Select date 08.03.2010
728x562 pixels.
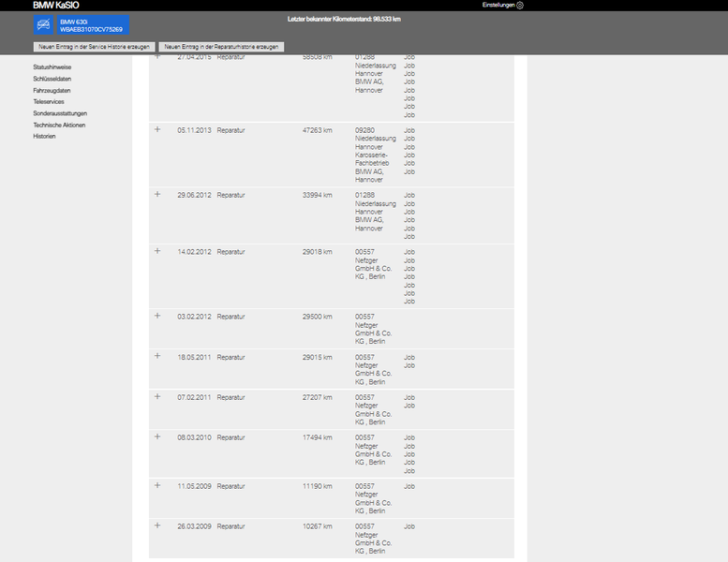point(194,437)
